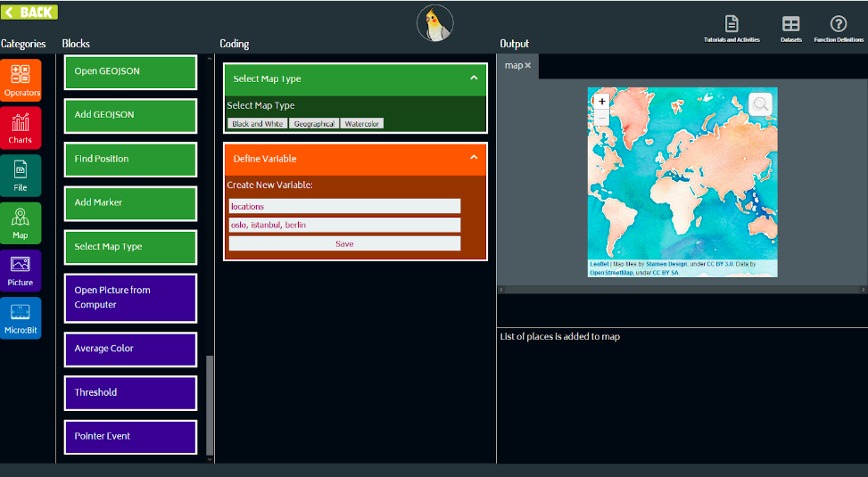868x477 pixels.
Task: Collapse the Select Map Type panel
Action: coord(474,78)
